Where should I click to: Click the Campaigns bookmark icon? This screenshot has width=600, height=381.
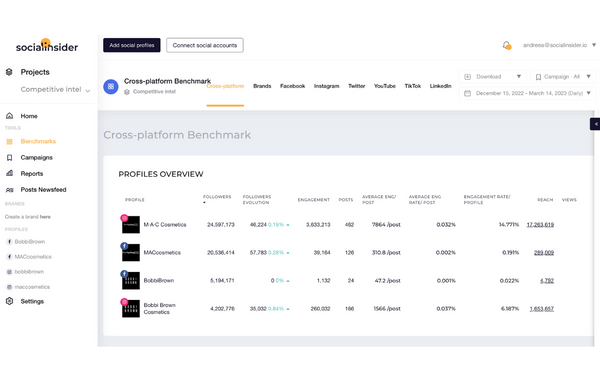[10, 158]
